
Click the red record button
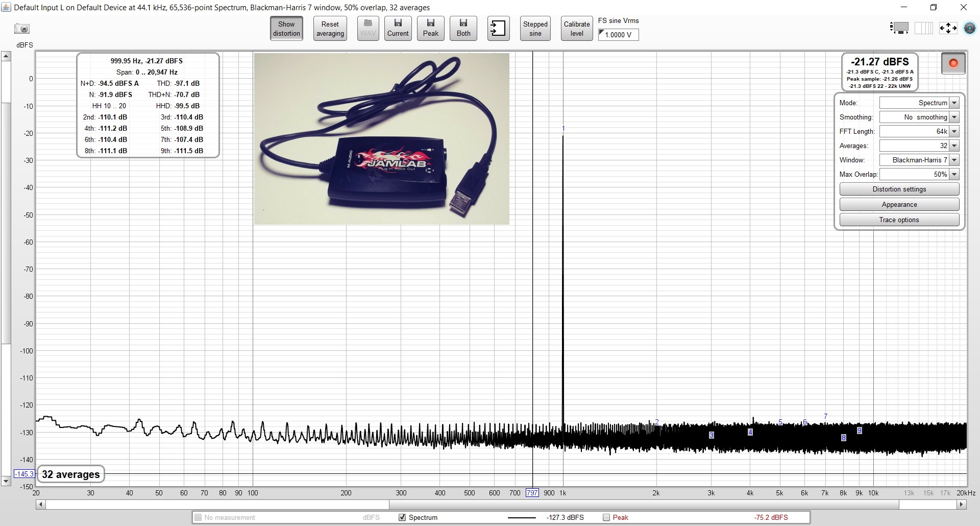click(x=953, y=63)
